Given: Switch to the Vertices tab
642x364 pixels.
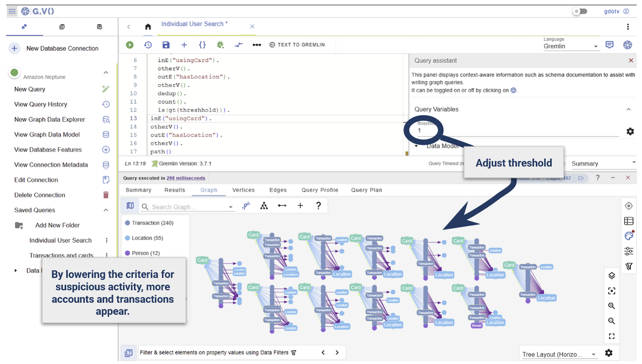Looking at the screenshot, I should 243,190.
